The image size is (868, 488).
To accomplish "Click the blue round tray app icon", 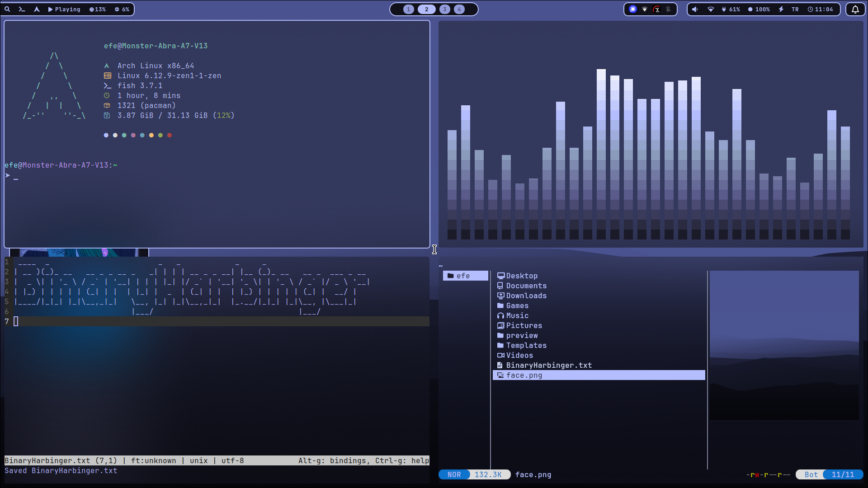I will [x=633, y=9].
